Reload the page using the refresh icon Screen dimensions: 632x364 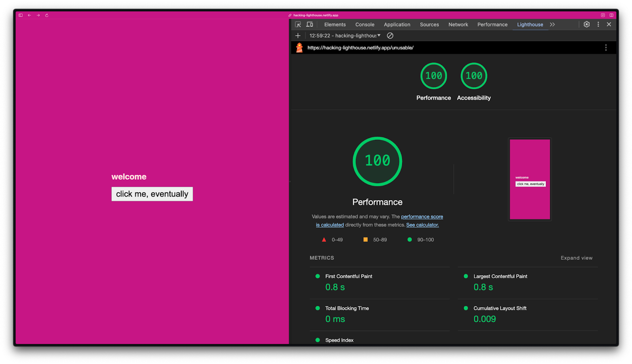click(47, 15)
